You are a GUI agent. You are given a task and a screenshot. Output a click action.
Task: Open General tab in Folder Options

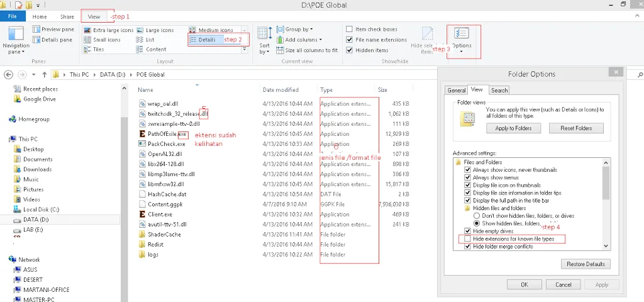coord(457,91)
